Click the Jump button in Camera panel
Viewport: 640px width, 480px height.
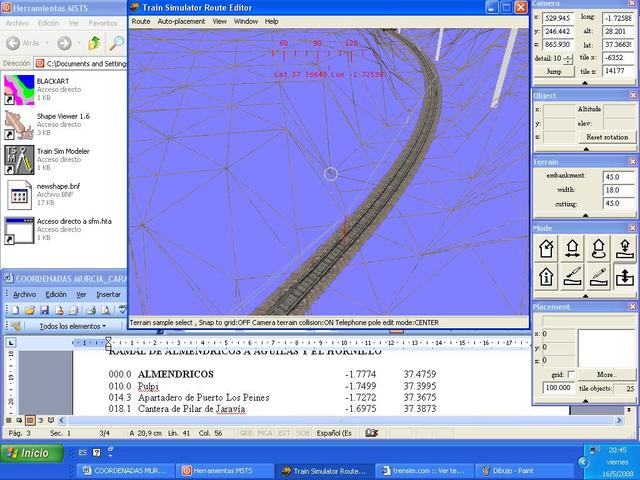pyautogui.click(x=554, y=72)
